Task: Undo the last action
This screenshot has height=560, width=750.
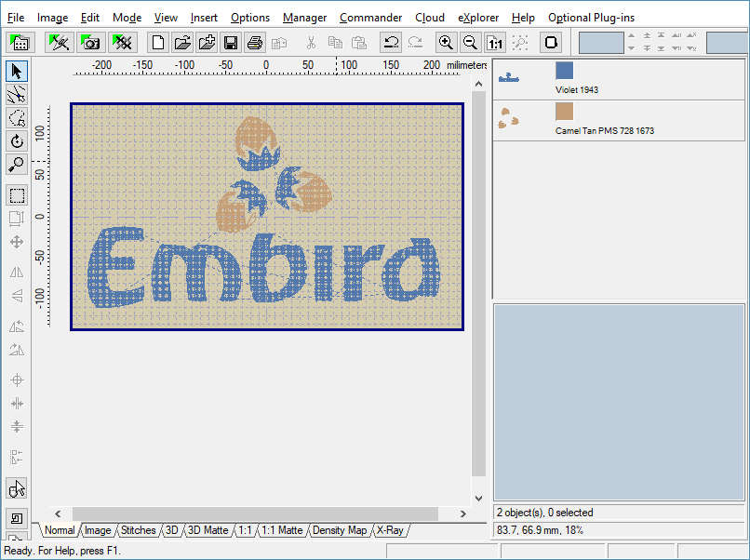Action: click(391, 43)
